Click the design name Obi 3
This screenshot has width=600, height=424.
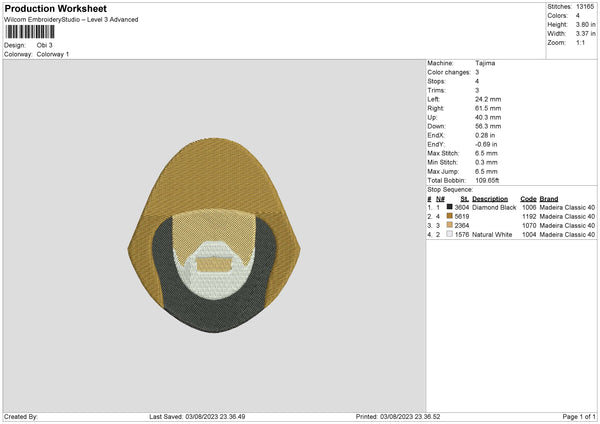(x=45, y=45)
